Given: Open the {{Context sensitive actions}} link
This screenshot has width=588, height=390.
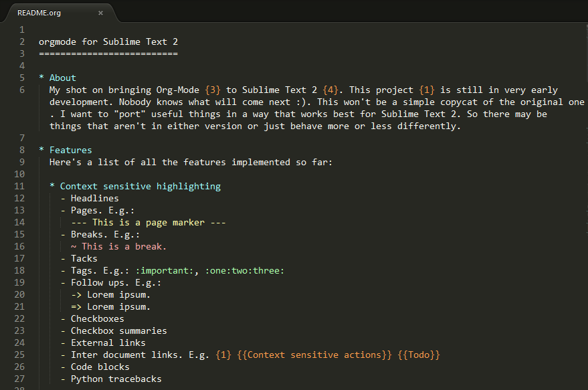Looking at the screenshot, I should 314,355.
